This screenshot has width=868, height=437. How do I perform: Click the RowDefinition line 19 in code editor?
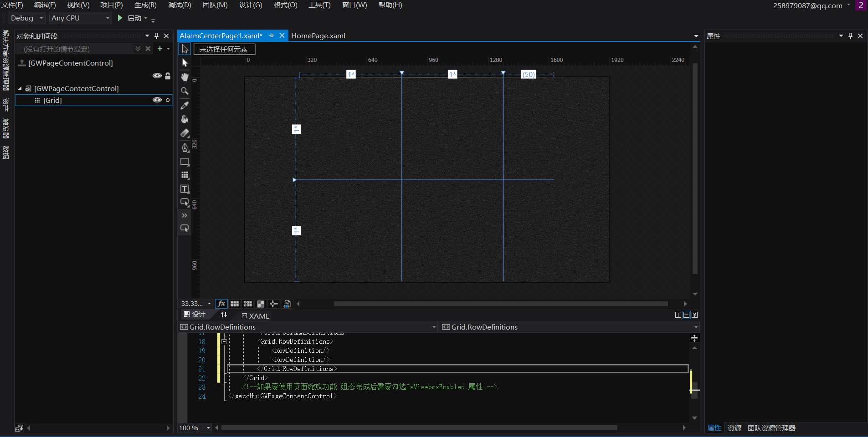[301, 351]
